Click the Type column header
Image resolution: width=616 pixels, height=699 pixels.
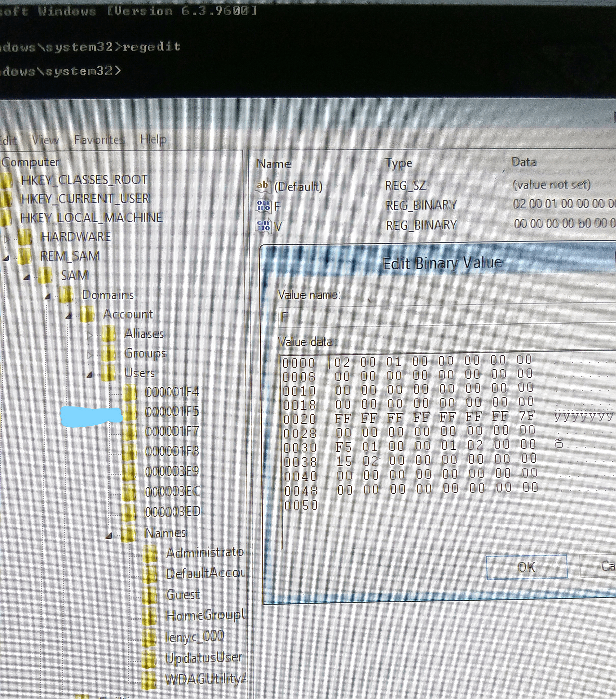(x=398, y=164)
